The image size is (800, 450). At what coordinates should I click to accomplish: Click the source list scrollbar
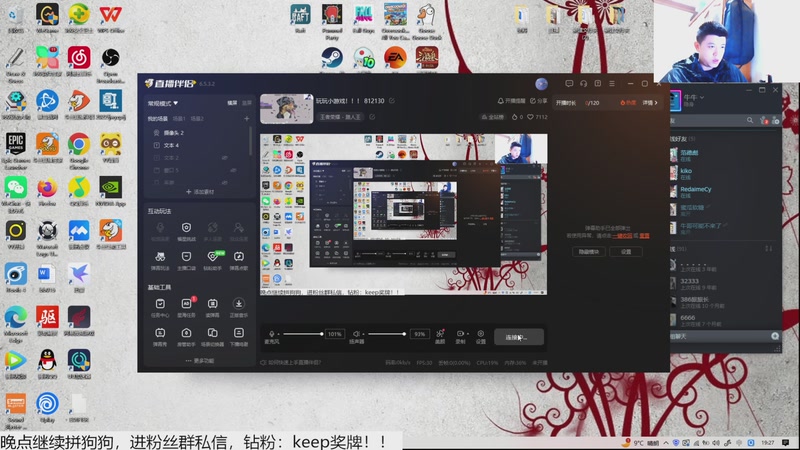(x=251, y=141)
